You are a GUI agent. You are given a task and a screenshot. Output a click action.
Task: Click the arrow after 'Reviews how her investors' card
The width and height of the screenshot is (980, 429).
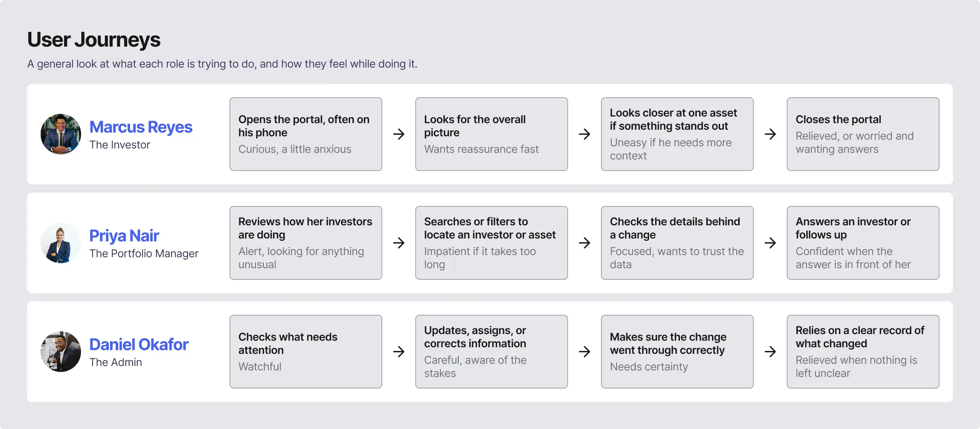coord(399,243)
